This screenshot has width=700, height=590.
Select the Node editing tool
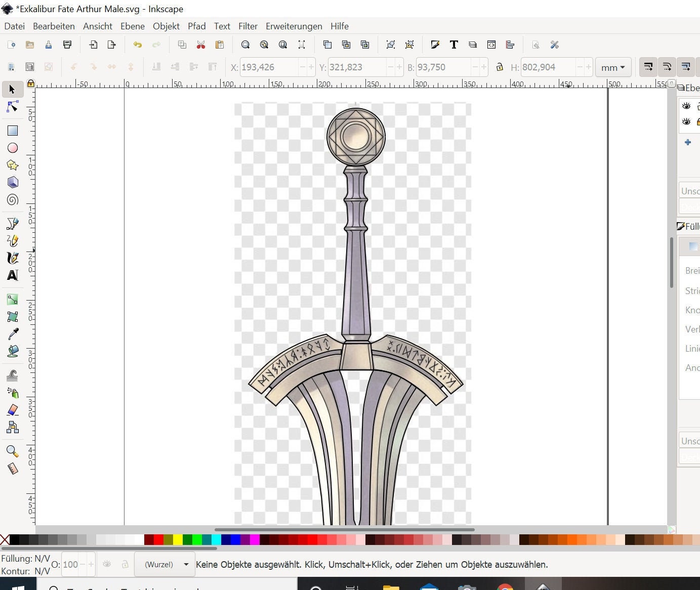click(x=12, y=107)
